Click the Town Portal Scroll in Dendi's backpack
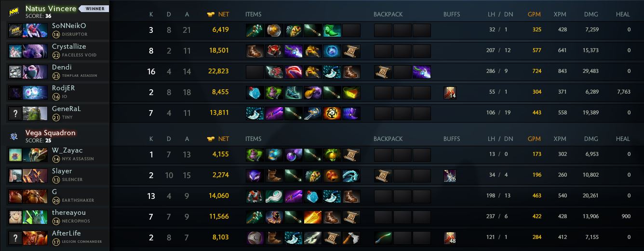 point(383,72)
